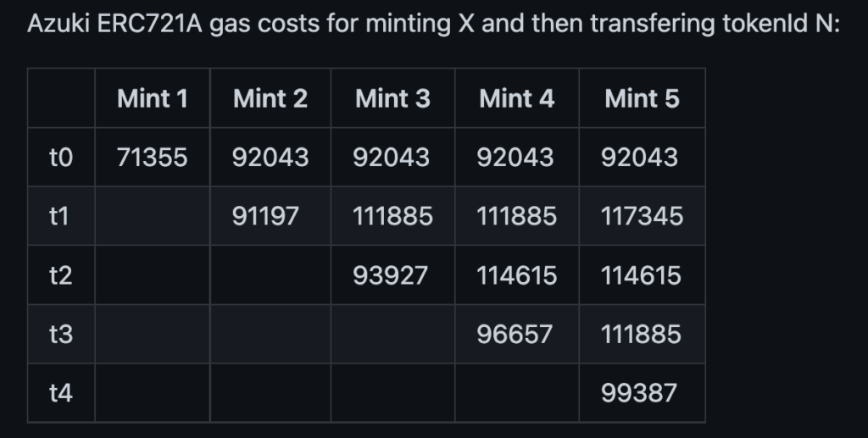Click the Mint 5 cell in row t3
The width and height of the screenshot is (868, 438).
[x=642, y=335]
